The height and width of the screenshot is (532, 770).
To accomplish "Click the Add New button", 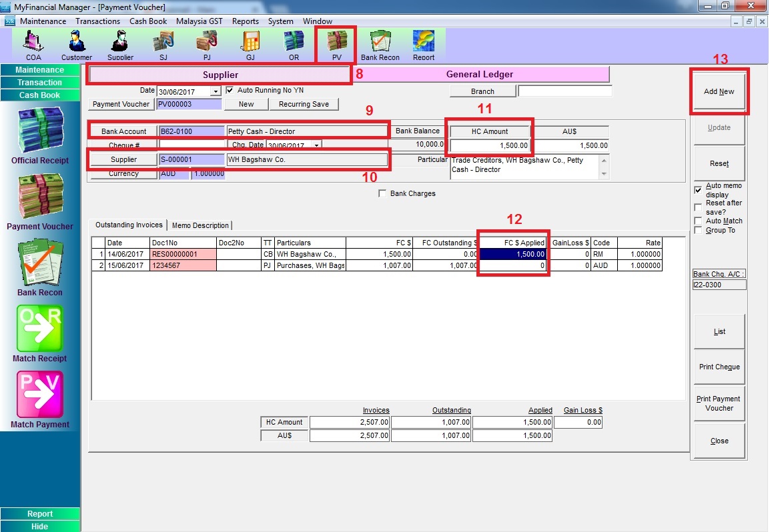I will click(719, 91).
